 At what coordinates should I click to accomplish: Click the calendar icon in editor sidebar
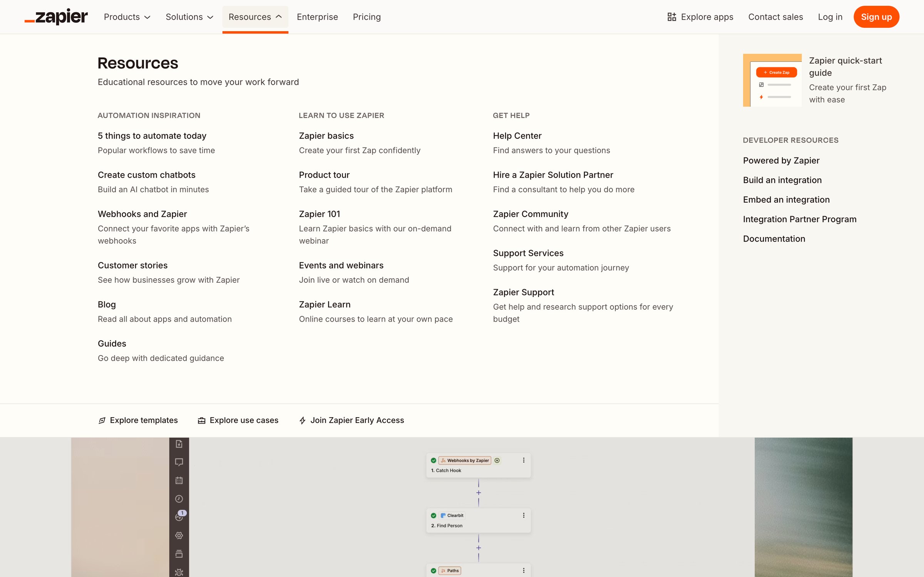pyautogui.click(x=179, y=480)
